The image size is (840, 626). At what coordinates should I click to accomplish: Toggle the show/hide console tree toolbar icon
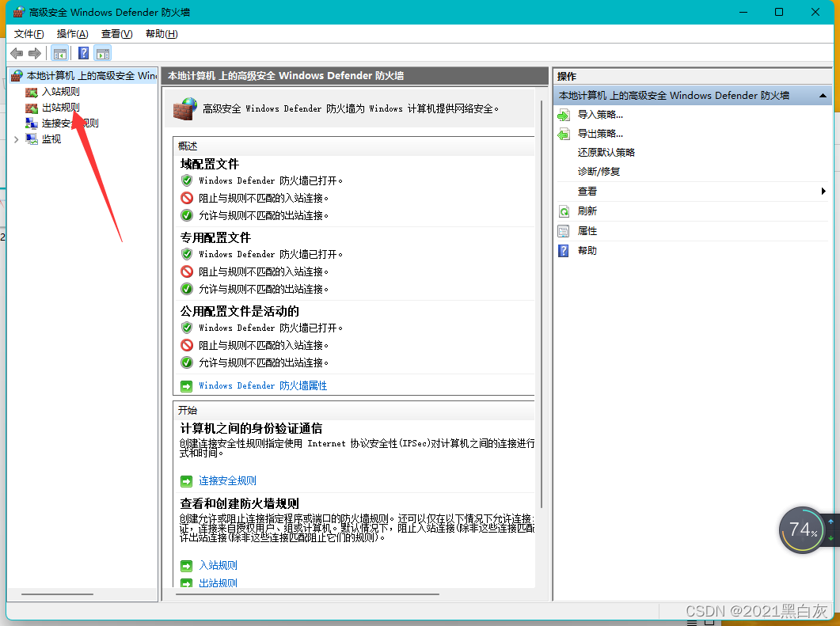[x=60, y=54]
